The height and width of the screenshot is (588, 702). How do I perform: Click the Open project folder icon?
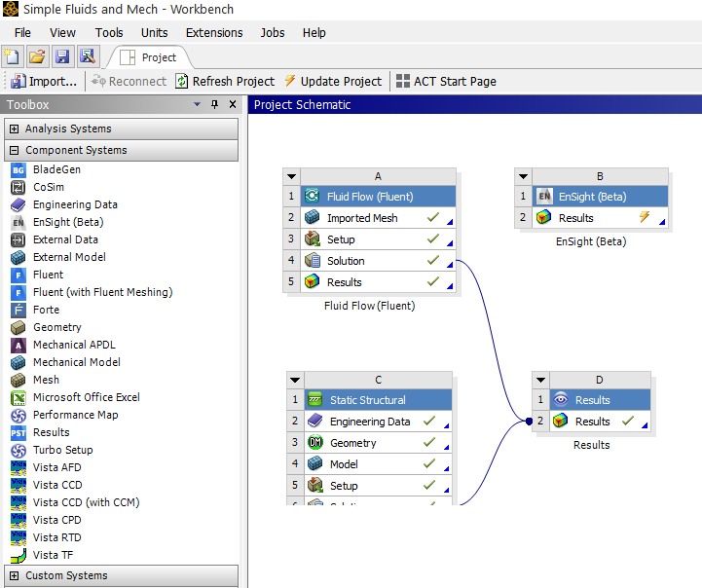(x=37, y=56)
